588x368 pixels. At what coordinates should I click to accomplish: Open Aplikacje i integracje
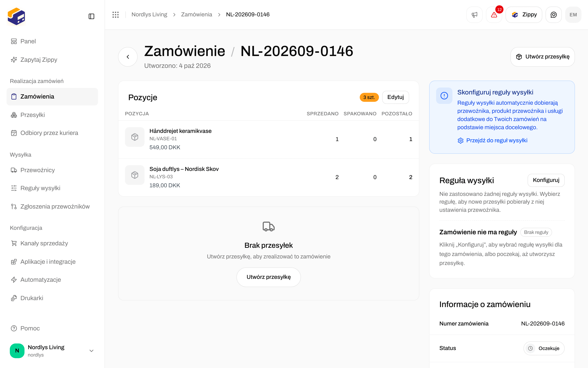(x=52, y=262)
